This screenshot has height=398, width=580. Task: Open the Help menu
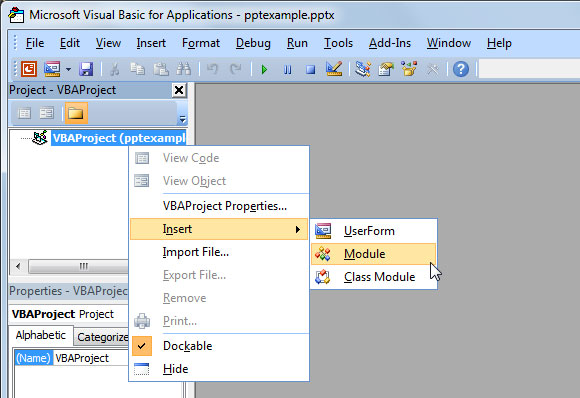pyautogui.click(x=499, y=43)
